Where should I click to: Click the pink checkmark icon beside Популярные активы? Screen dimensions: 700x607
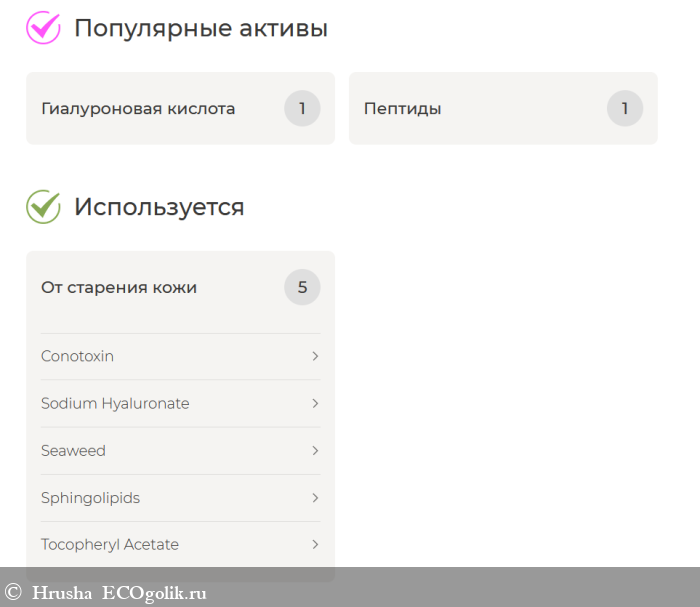click(43, 27)
